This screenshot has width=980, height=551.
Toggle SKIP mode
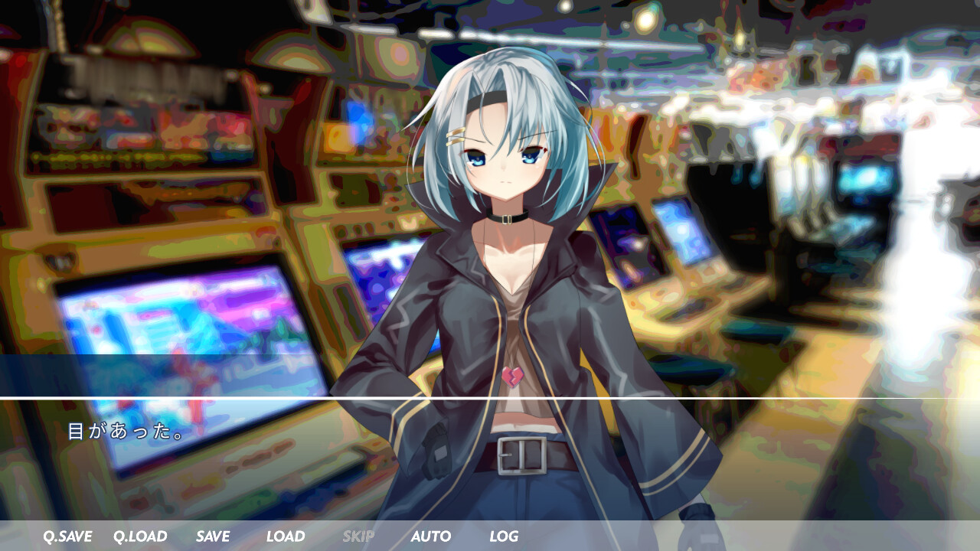click(358, 536)
